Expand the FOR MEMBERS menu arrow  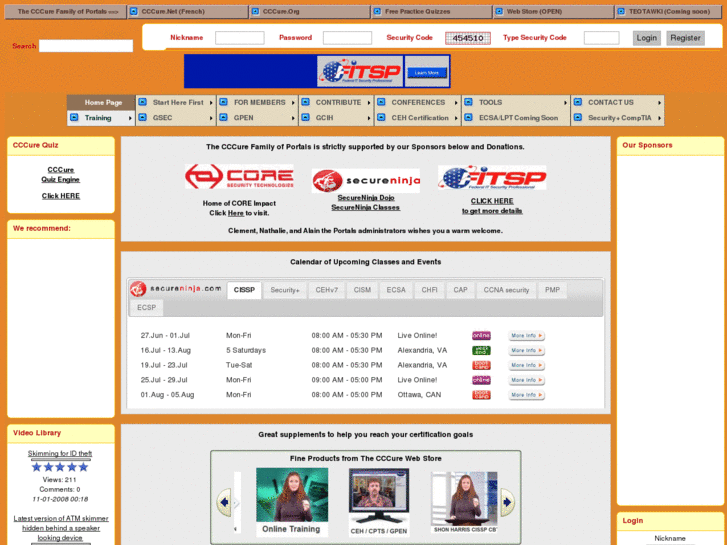tap(293, 103)
